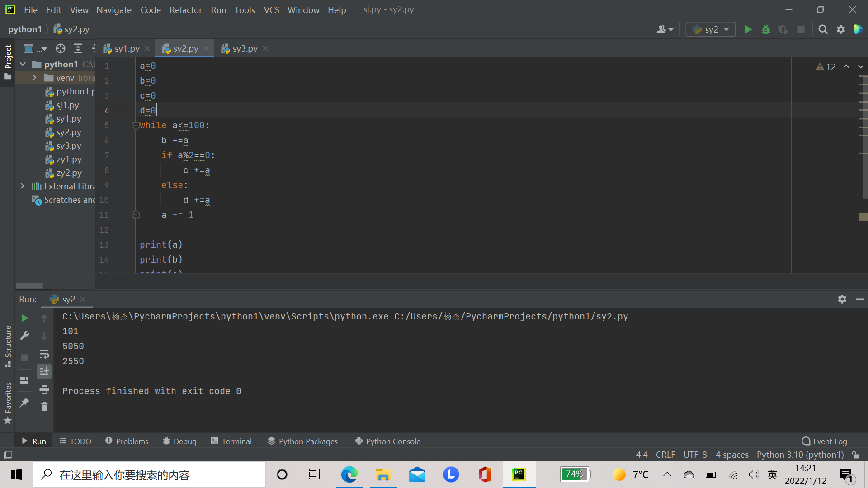Image resolution: width=868 pixels, height=488 pixels.
Task: Open Run panel settings gear
Action: pyautogui.click(x=842, y=299)
